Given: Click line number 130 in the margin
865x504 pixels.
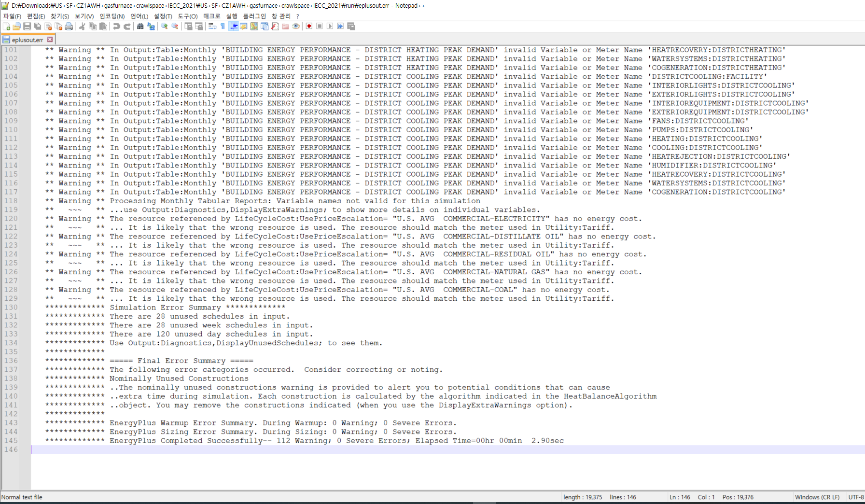Looking at the screenshot, I should pos(11,308).
